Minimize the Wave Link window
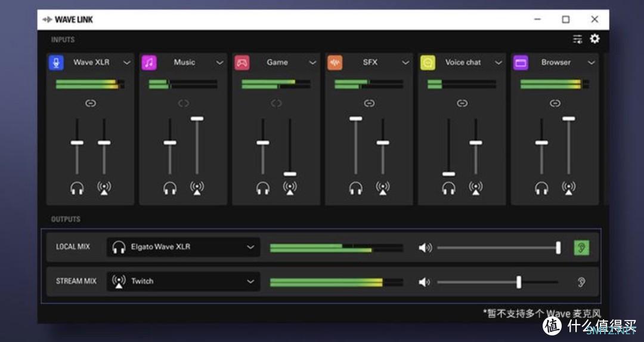Screen dimensions: 644x342 click(537, 19)
